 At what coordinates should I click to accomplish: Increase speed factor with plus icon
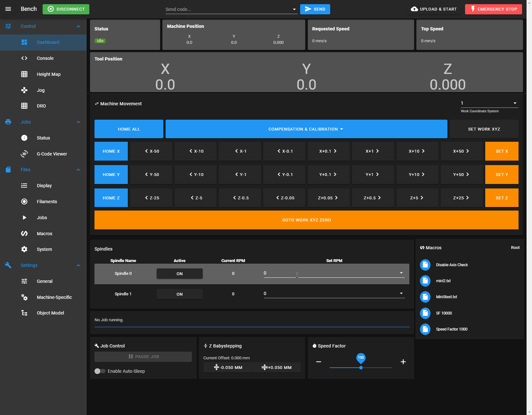pos(403,362)
